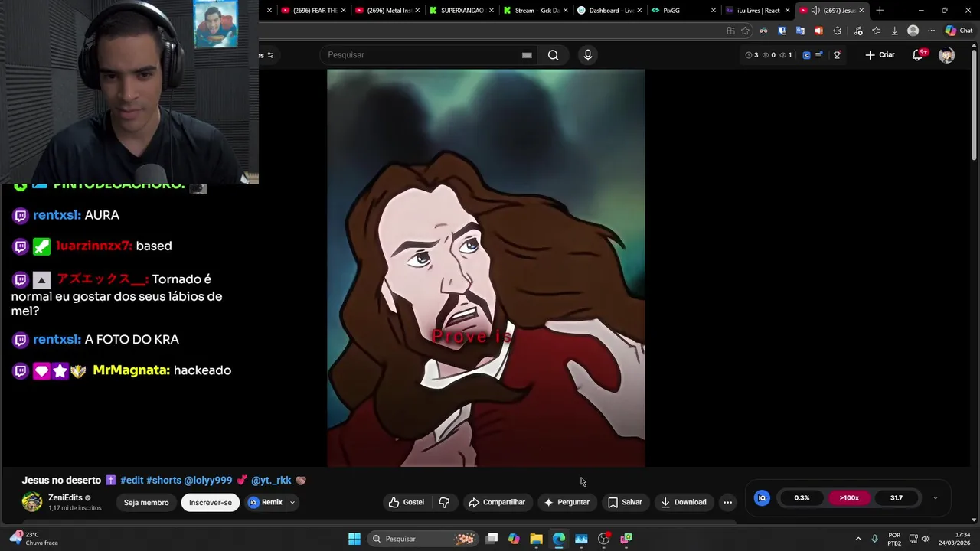
Task: Expand the vidIQ stats panel chevron
Action: [x=935, y=497]
